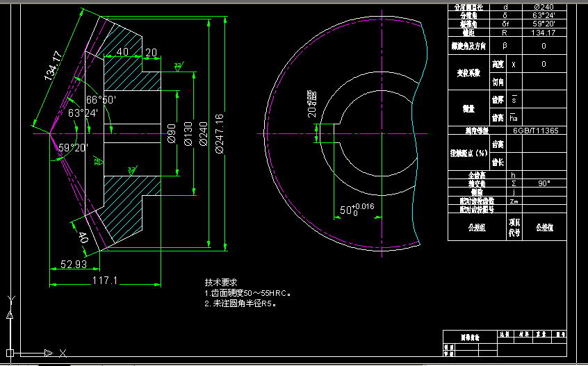588x366 pixels.
Task: Select the slanted 134.17 cone distance dimension
Action: click(x=53, y=66)
